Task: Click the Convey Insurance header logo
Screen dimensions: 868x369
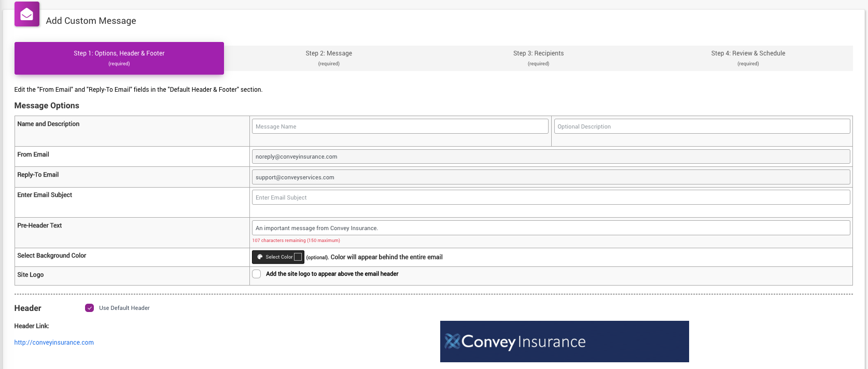Action: coord(564,342)
